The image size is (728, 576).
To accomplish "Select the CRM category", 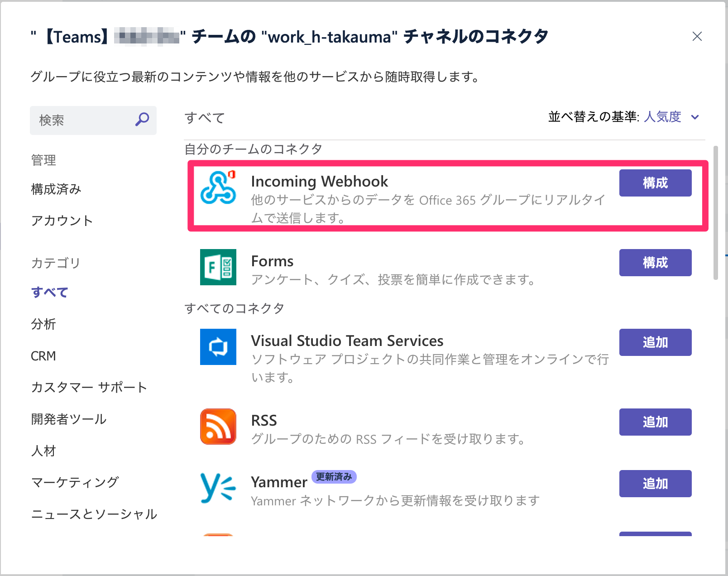I will click(x=43, y=356).
